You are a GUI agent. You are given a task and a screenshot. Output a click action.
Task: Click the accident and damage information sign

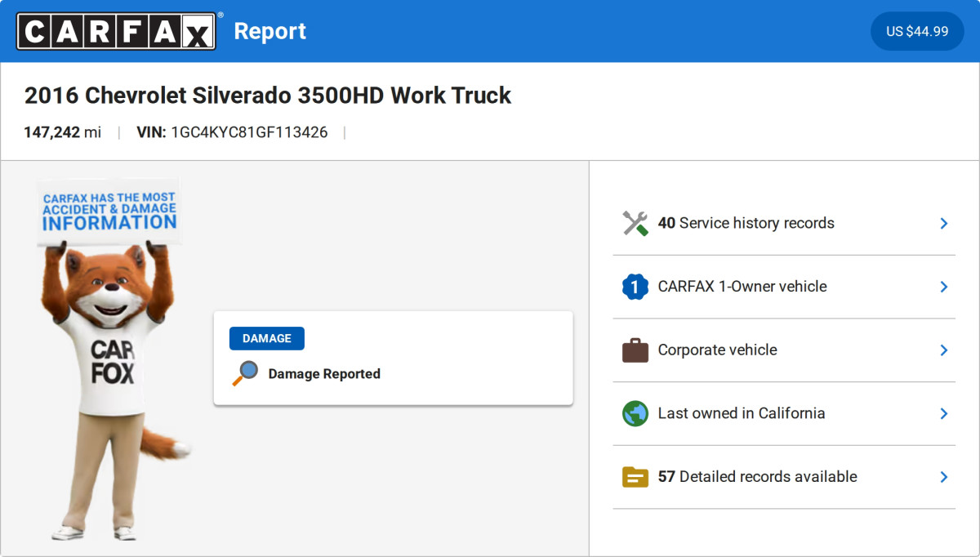pyautogui.click(x=109, y=212)
